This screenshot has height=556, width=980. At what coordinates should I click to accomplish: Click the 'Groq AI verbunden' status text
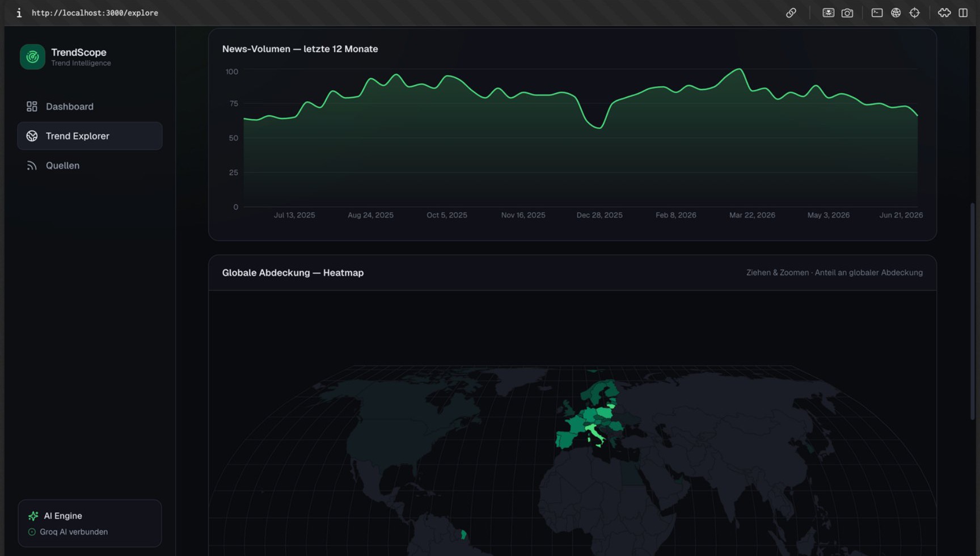pos(74,532)
